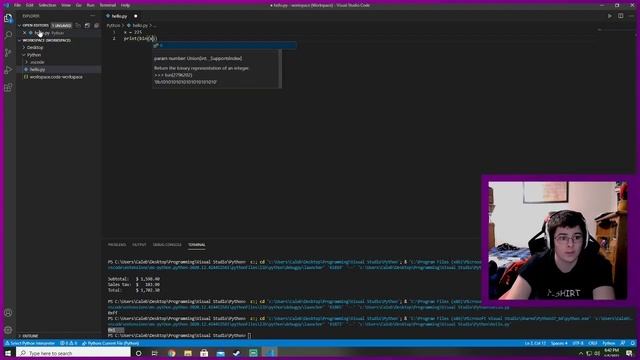
Task: Select the highlighted autocomplete suggestion x
Action: click(224, 45)
